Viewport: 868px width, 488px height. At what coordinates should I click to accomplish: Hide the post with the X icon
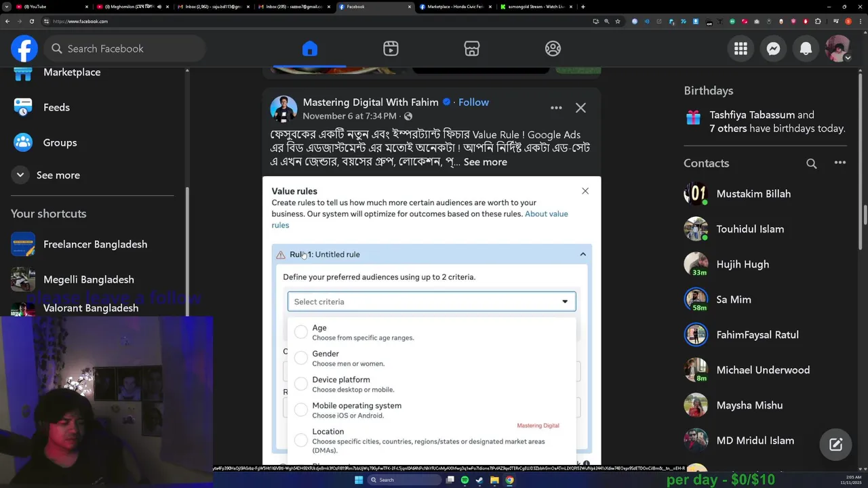pos(580,108)
